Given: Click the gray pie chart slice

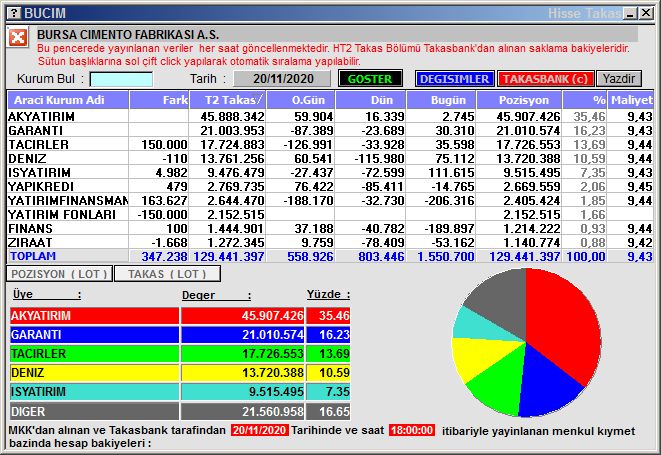Looking at the screenshot, I should point(502,302).
